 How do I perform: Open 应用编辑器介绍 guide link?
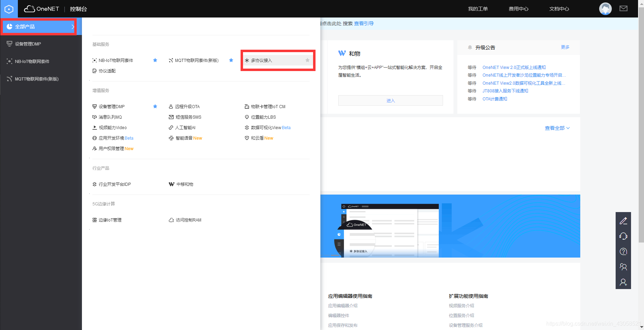(x=343, y=306)
